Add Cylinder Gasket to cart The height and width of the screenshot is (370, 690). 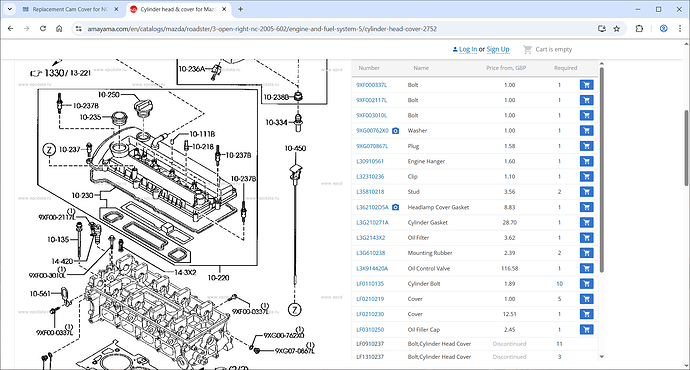586,223
